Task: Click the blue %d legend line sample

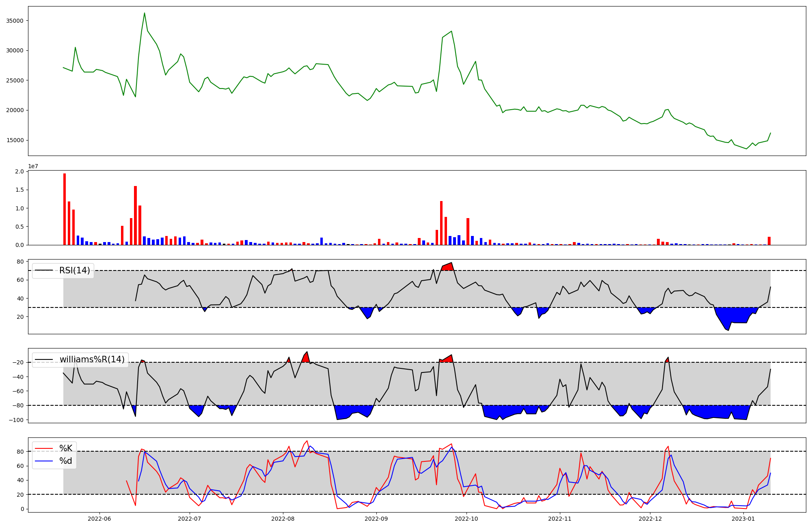Action: [44, 461]
